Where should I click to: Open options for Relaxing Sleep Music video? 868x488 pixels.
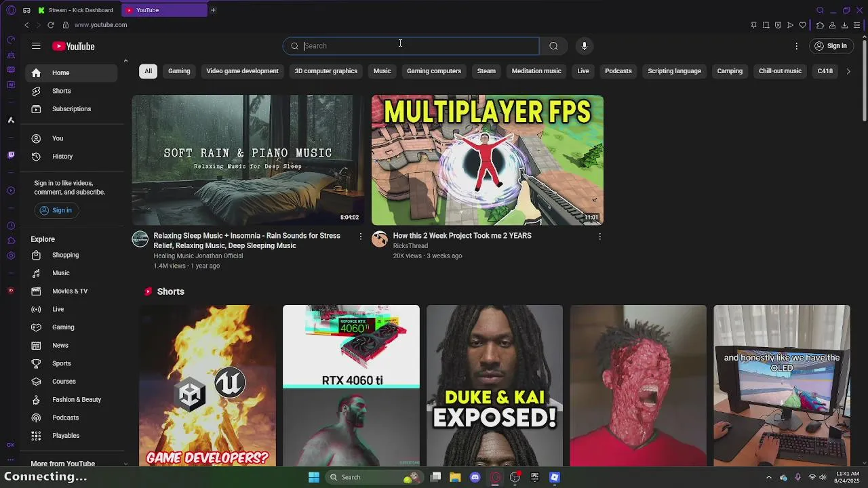click(360, 236)
